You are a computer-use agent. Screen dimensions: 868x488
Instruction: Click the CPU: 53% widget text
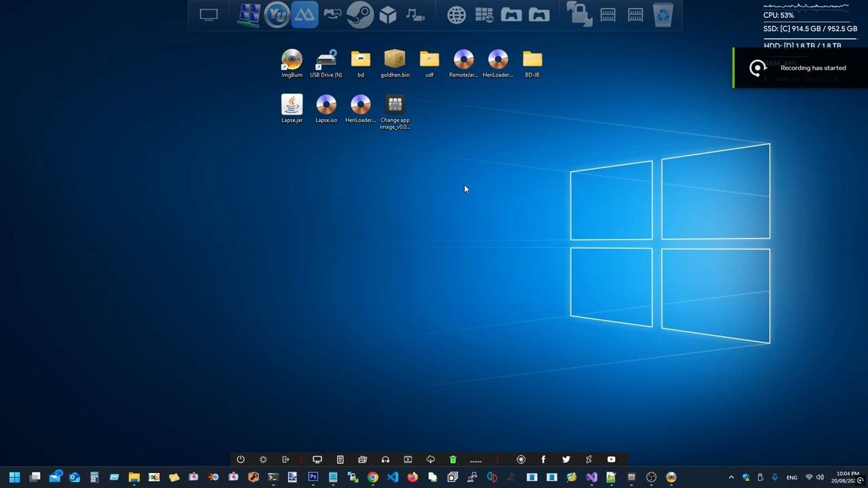(x=778, y=15)
